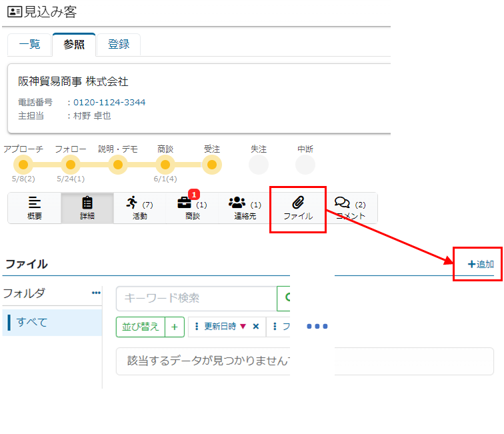Select the すべて folder item
Viewport: 504px width, 434px height.
pos(52,322)
